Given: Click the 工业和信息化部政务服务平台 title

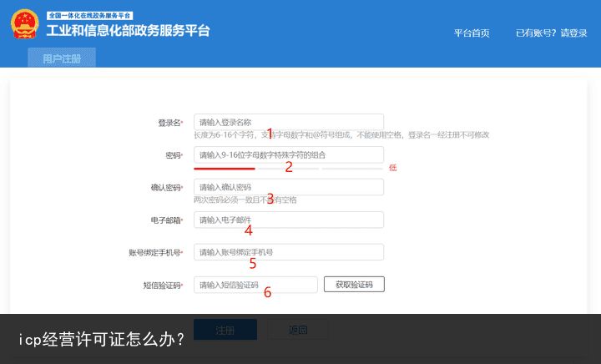Looking at the screenshot, I should click(x=128, y=30).
